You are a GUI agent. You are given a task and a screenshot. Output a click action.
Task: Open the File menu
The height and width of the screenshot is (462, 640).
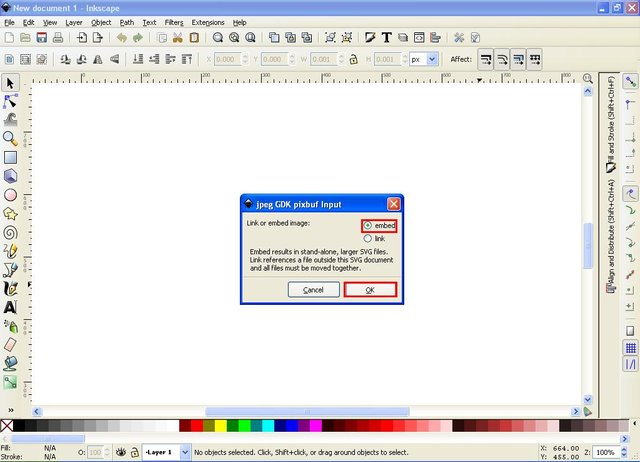[x=9, y=22]
